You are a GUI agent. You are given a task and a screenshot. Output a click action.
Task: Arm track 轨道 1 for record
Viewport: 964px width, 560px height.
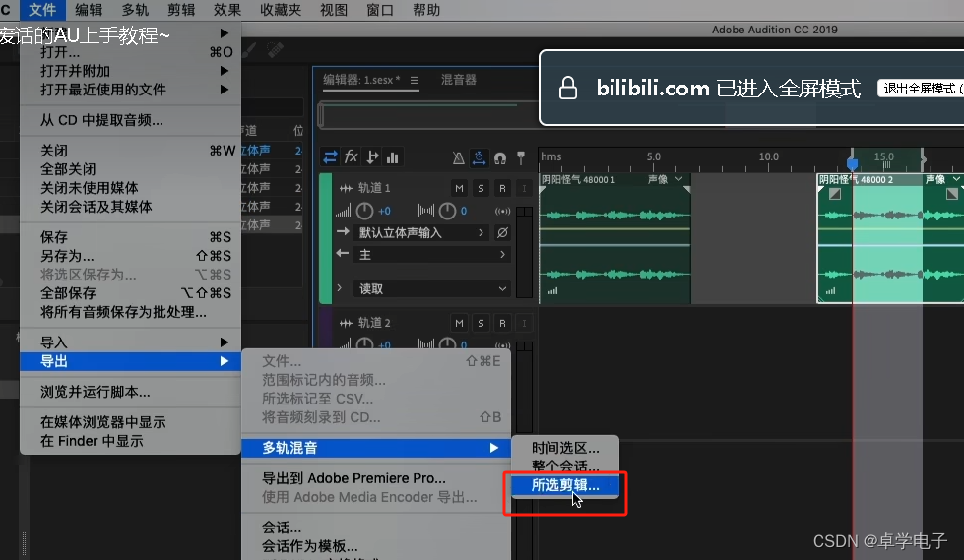coord(502,188)
